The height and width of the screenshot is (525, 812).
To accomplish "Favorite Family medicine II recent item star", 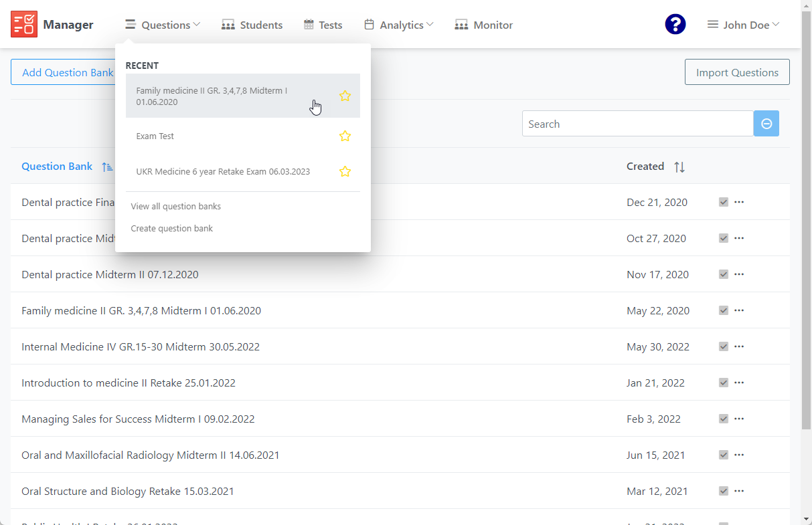I will point(345,96).
